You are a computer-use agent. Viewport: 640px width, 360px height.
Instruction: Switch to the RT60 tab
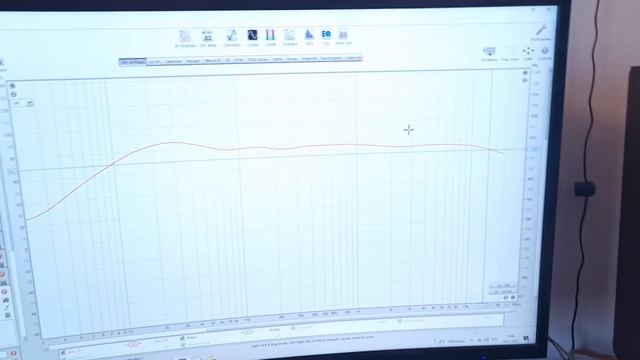pos(239,60)
